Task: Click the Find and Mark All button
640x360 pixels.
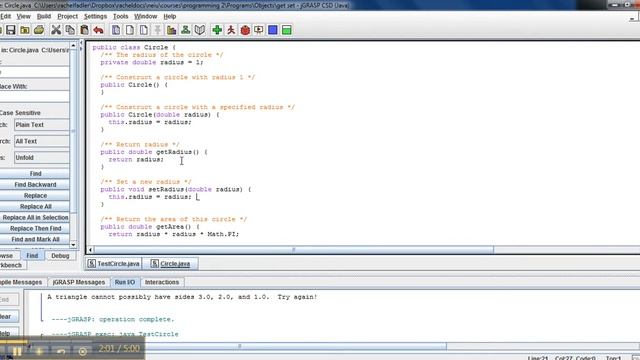Action: coord(35,239)
